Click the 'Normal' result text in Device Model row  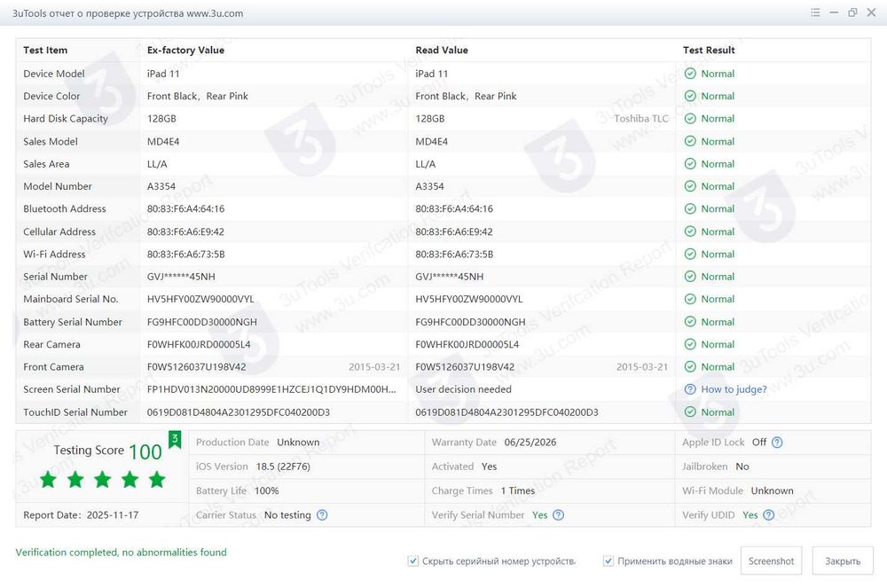(x=718, y=74)
